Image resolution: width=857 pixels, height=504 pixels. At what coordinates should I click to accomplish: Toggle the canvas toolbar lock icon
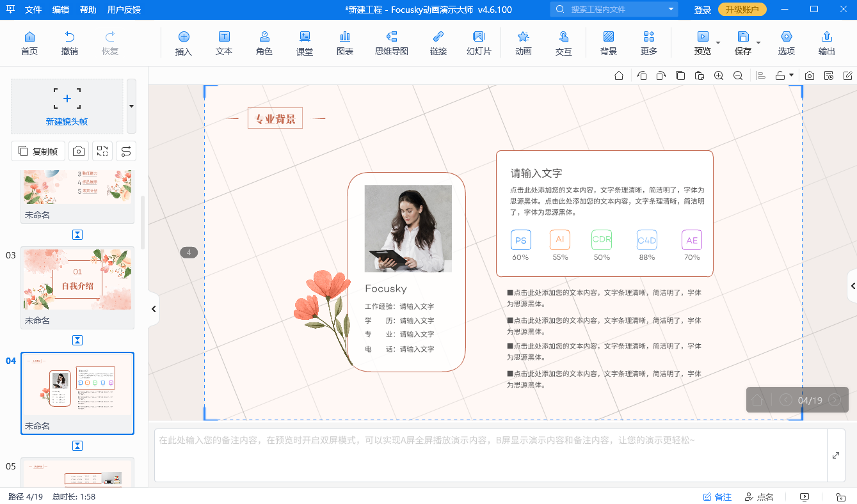(x=780, y=75)
